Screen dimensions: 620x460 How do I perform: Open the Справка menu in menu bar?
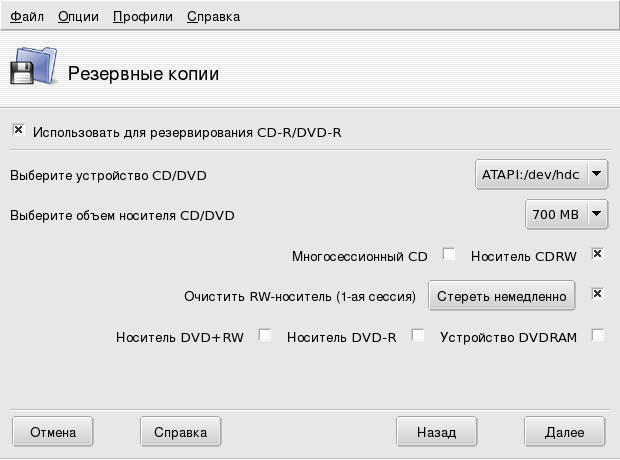213,17
